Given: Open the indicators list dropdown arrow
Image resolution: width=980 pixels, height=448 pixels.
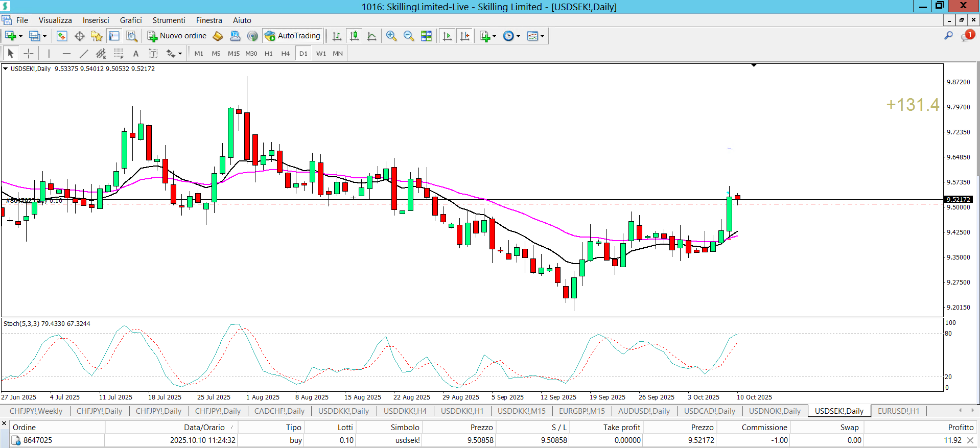Looking at the screenshot, I should point(494,36).
